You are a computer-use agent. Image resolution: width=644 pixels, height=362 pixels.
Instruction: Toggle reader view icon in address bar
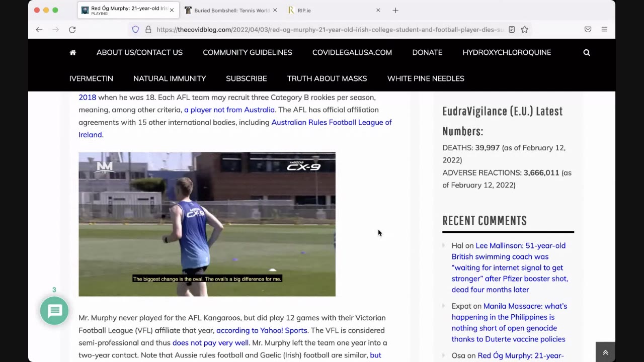[512, 30]
